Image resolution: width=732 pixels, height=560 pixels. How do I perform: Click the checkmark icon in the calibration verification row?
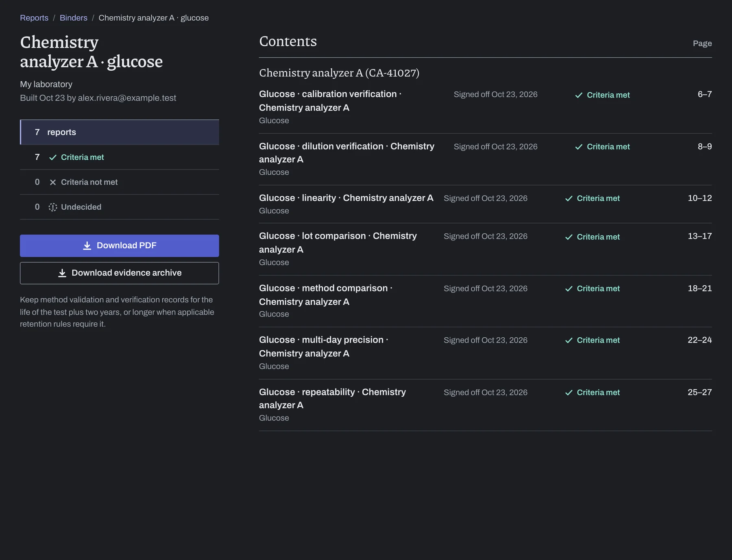click(x=579, y=95)
